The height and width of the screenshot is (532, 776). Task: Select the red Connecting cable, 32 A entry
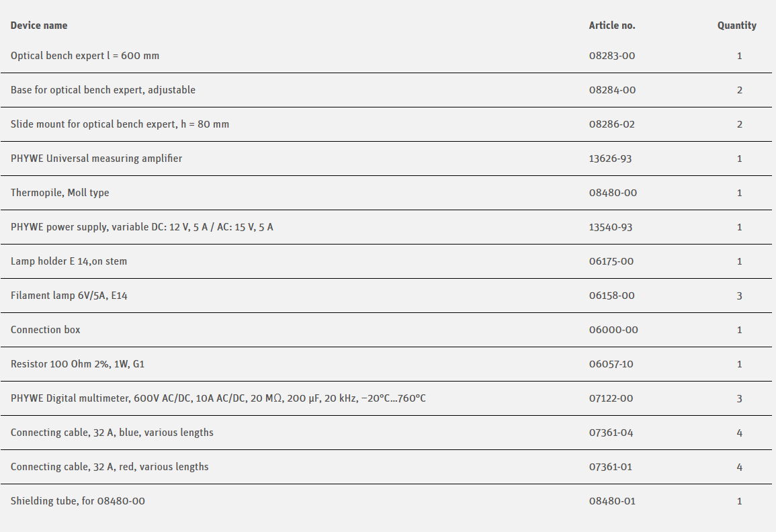(x=110, y=467)
